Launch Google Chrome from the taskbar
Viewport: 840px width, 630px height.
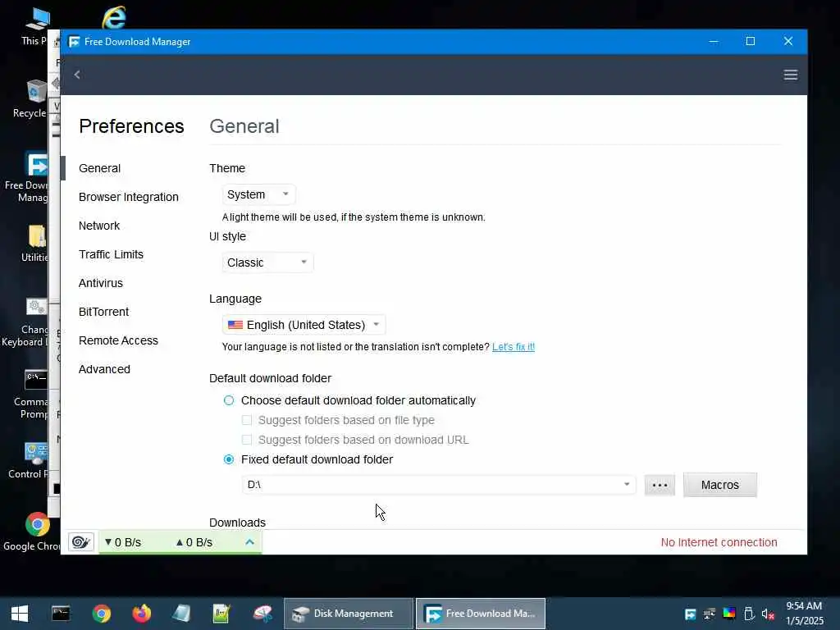coord(101,614)
